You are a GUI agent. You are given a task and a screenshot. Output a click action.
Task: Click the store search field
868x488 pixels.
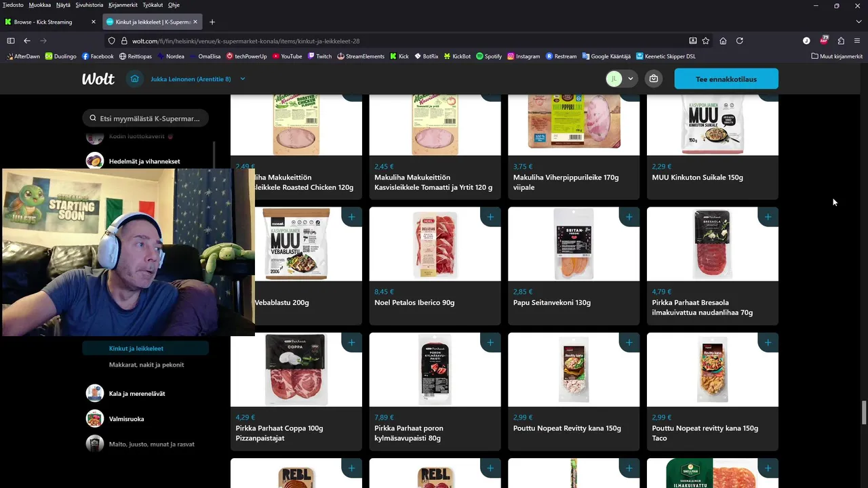[145, 118]
